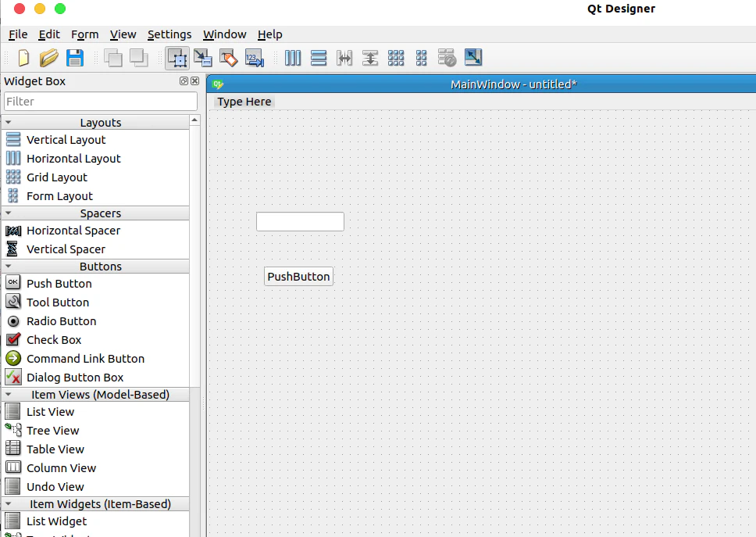The width and height of the screenshot is (756, 537).
Task: Select Grid Layout widget
Action: tap(95, 177)
